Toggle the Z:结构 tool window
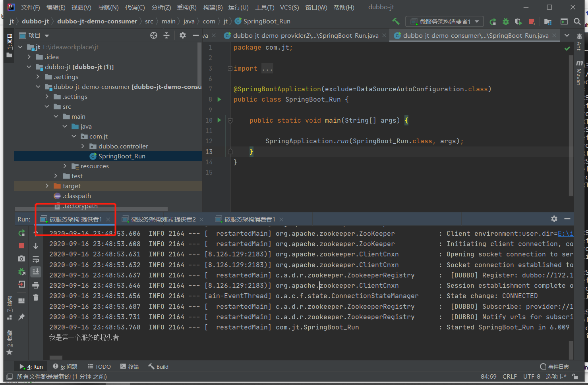 tap(9, 308)
